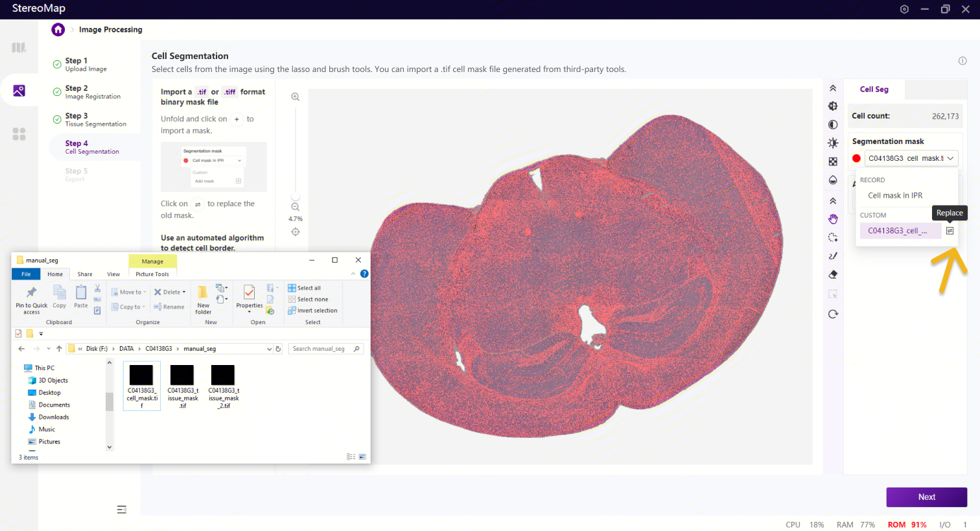Go to Step 3 Tissue Segmentation
Image resolution: width=980 pixels, height=531 pixels.
coord(95,119)
